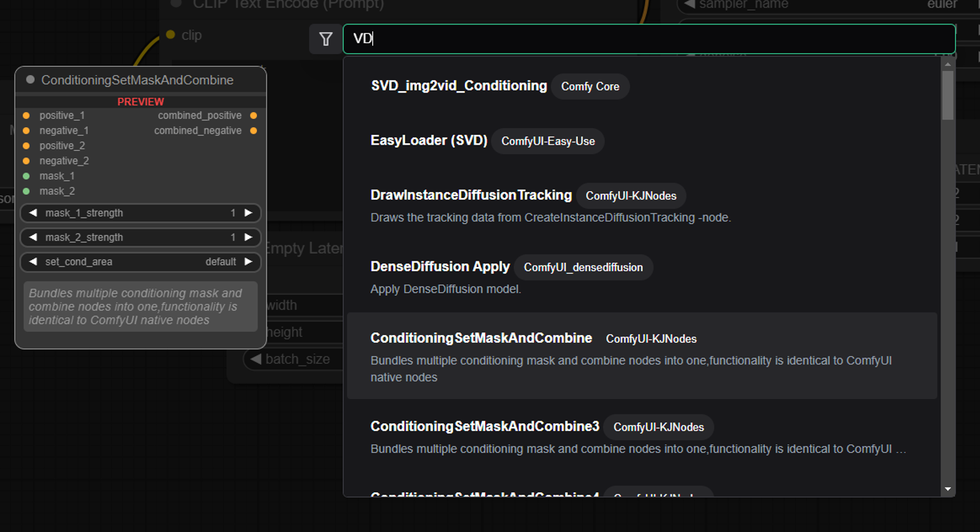
Task: Increase mask_1_strength using the right arrow
Action: [248, 213]
